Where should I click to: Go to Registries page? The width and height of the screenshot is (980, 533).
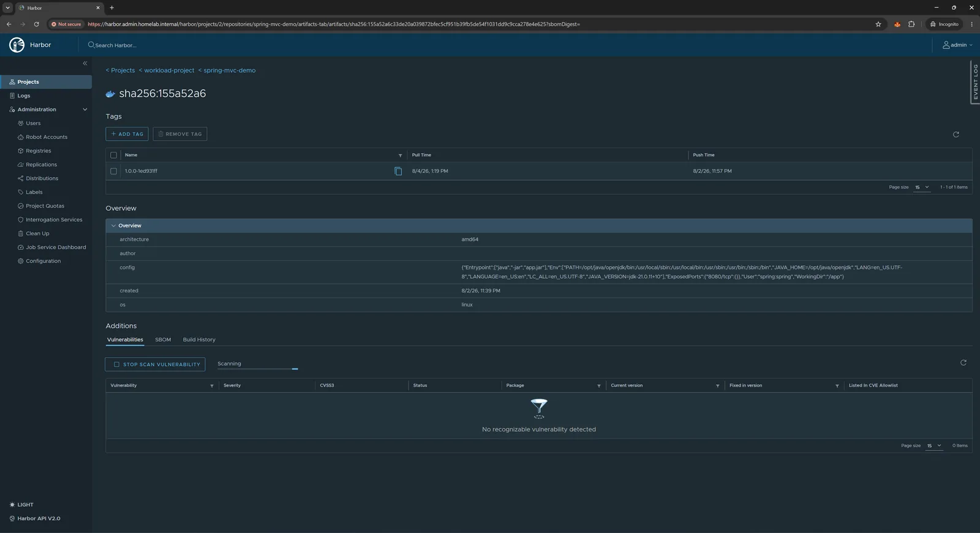[x=38, y=151]
